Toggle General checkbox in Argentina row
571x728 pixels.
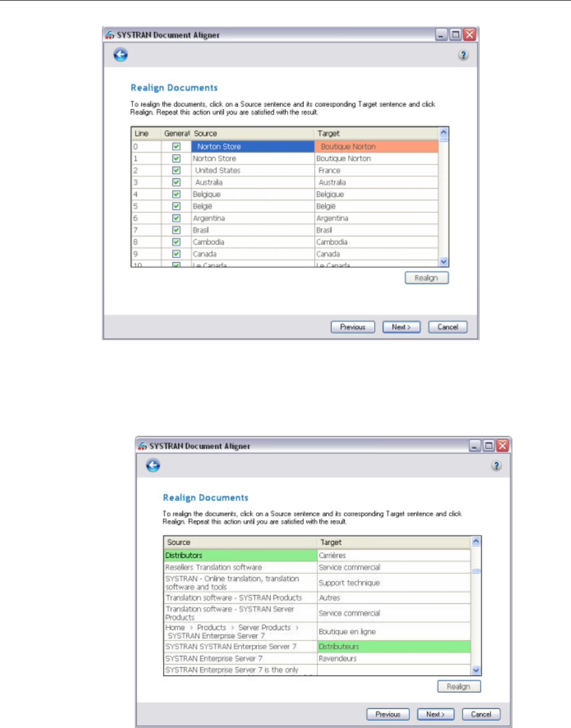(x=176, y=218)
